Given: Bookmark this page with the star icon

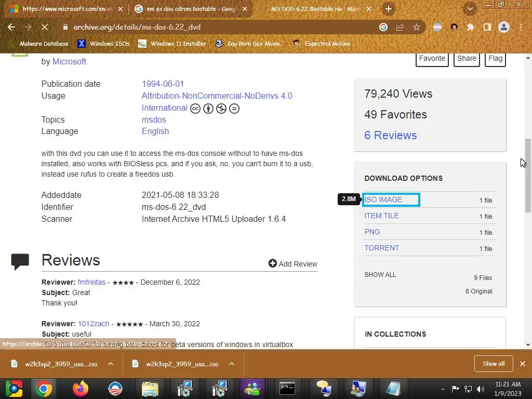Looking at the screenshot, I should coord(417,27).
